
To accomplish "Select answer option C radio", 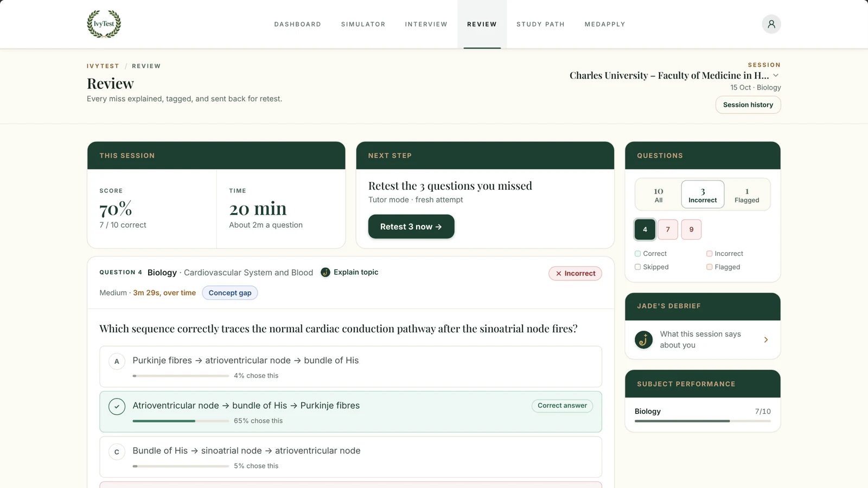I will coord(117,452).
